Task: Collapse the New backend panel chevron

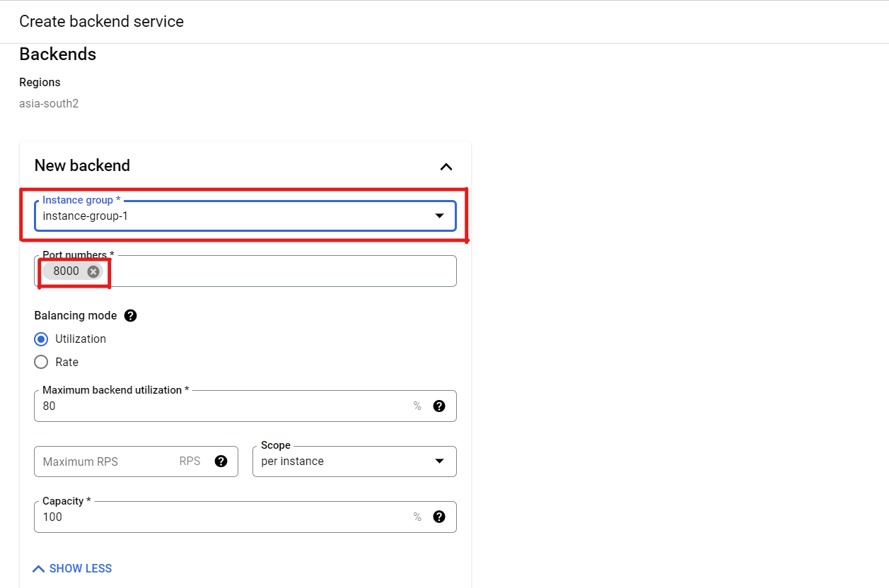Action: point(446,167)
